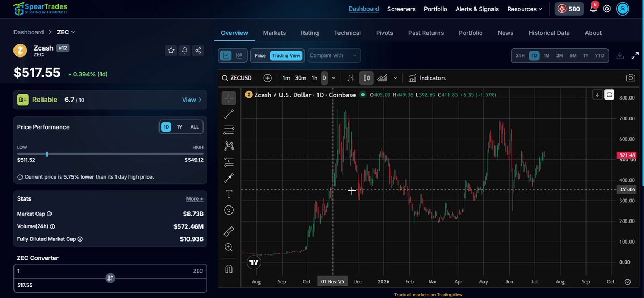644x298 pixels.
Task: Open user profile avatar
Action: click(623, 9)
